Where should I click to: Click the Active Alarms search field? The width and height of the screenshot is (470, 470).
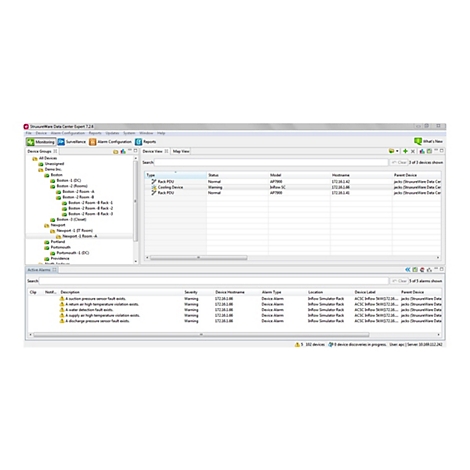pos(214,281)
